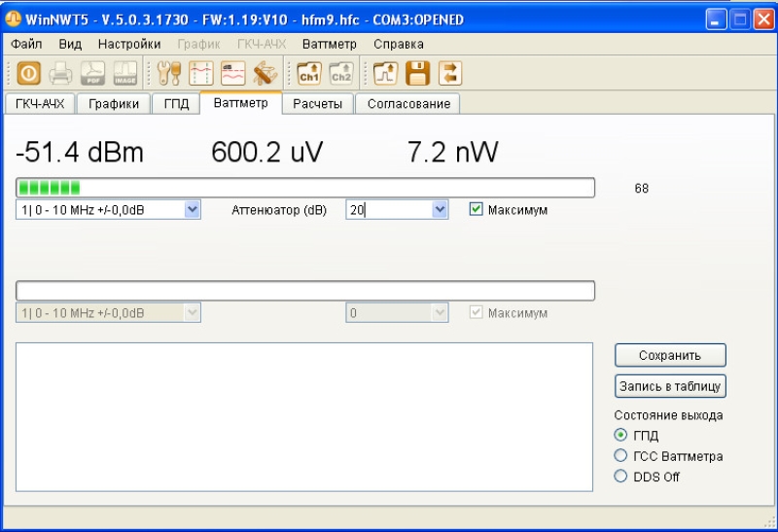This screenshot has height=532, width=778.
Task: Open the Справка menu
Action: click(399, 44)
